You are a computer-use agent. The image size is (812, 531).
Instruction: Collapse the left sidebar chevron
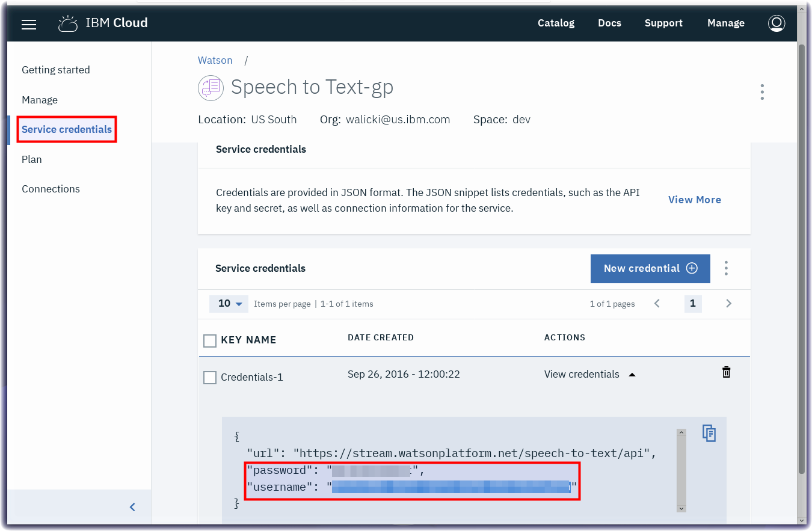(x=132, y=507)
